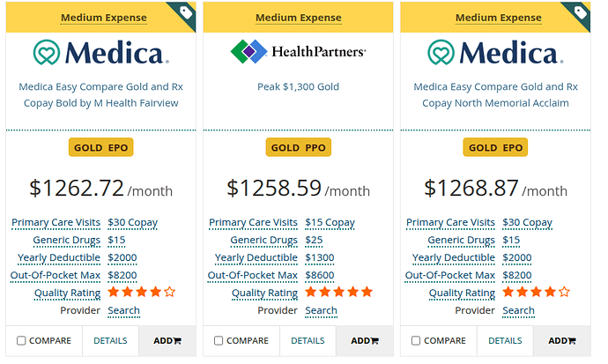
Task: Add M Health Fairview plan to cart
Action: click(165, 340)
